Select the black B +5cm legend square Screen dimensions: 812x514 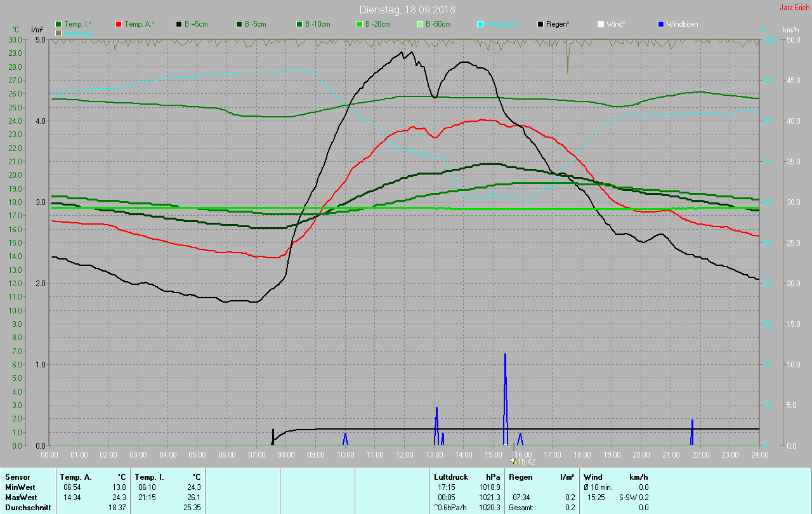179,24
